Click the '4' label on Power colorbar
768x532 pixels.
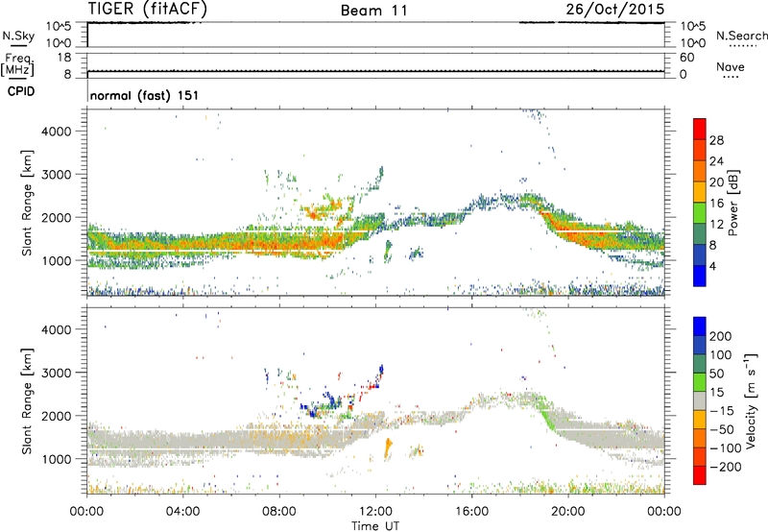tap(712, 266)
